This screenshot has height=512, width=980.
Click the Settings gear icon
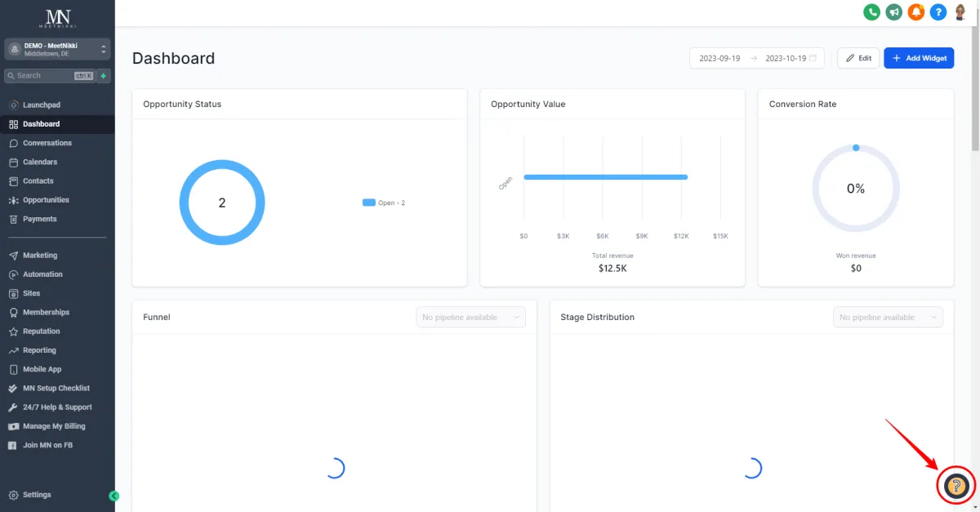pos(14,495)
